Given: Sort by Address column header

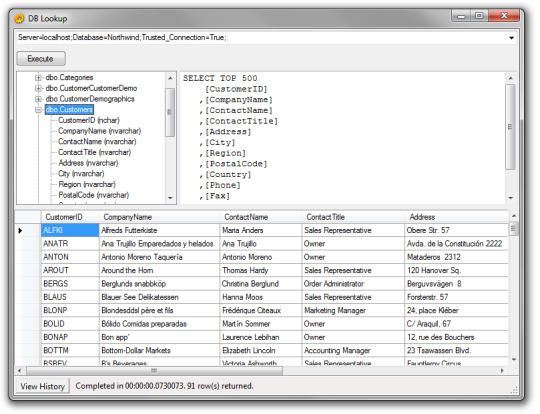Looking at the screenshot, I should tap(456, 217).
